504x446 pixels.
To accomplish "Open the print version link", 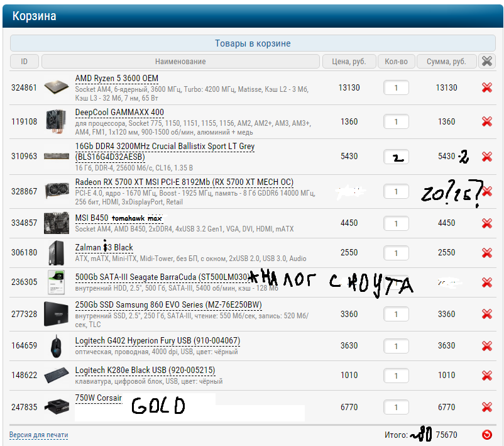I will (x=38, y=435).
